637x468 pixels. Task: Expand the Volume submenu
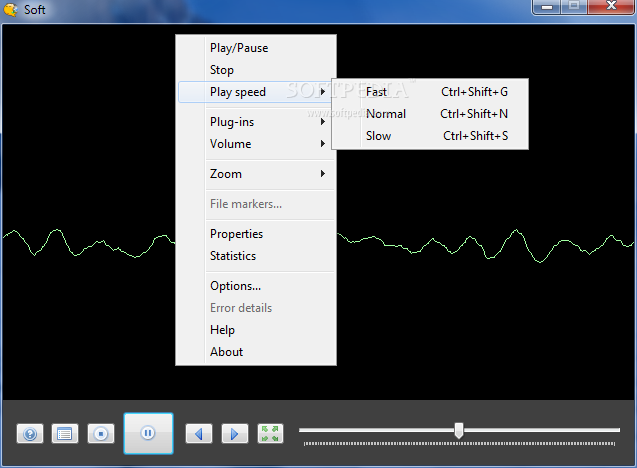[257, 144]
